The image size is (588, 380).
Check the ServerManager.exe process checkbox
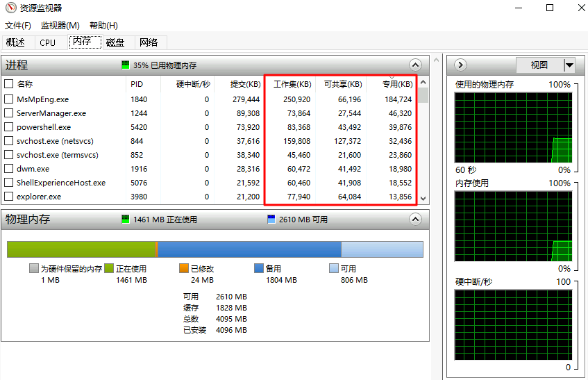(x=8, y=113)
